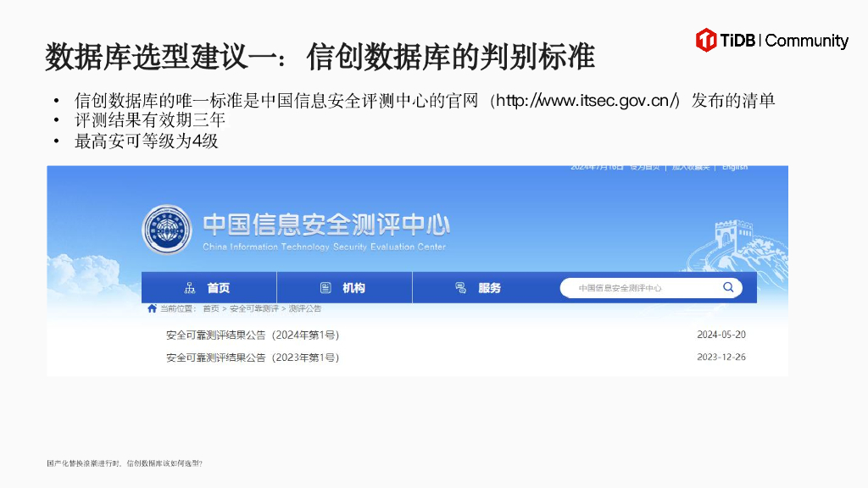Viewport: 868px width, 488px height.
Task: Click the magnifying glass search icon
Action: [729, 287]
